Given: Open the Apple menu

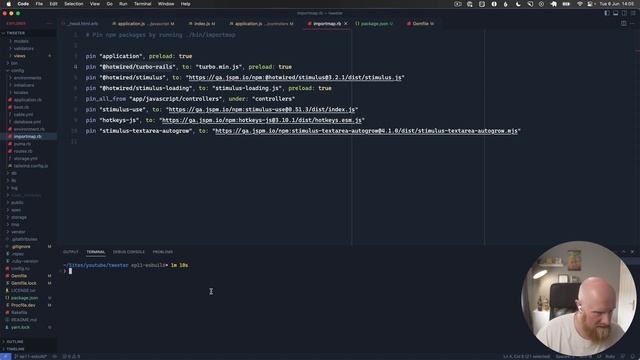Looking at the screenshot, I should (8, 4).
